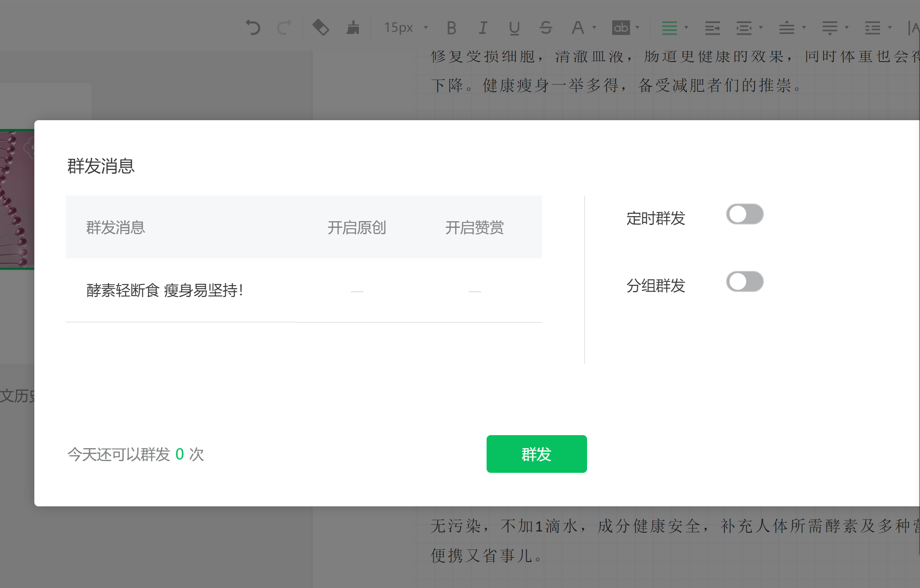The image size is (920, 588).
Task: Toggle underline formatting
Action: point(514,28)
